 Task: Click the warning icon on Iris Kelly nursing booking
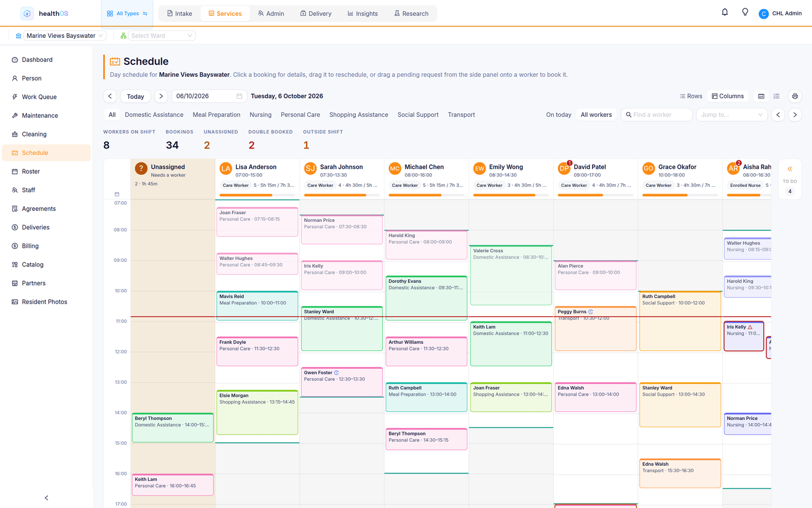[x=750, y=327]
